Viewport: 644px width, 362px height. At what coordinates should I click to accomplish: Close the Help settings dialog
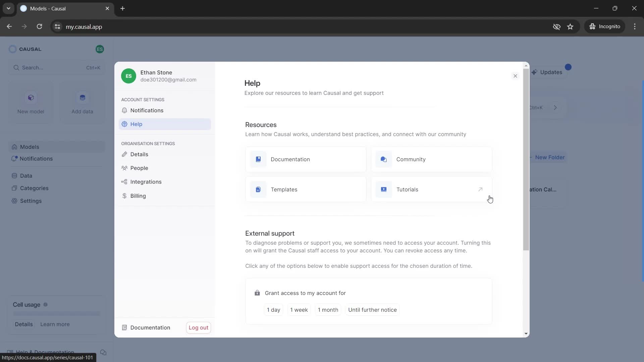515,76
